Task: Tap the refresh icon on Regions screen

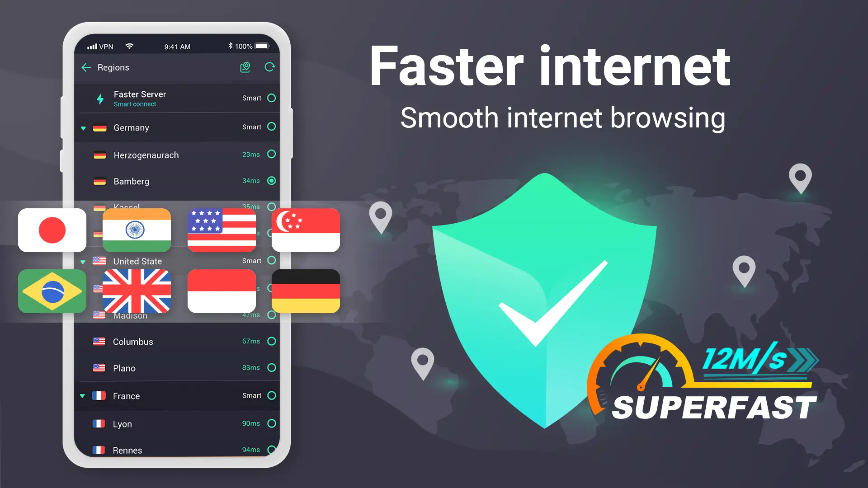Action: point(269,67)
